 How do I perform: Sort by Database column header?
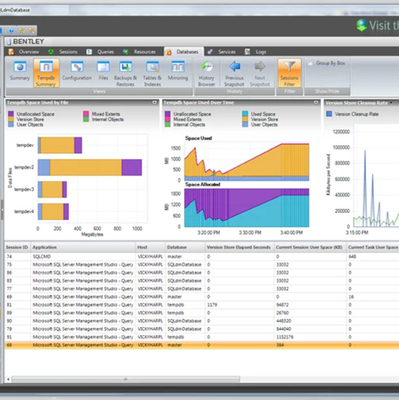point(185,247)
